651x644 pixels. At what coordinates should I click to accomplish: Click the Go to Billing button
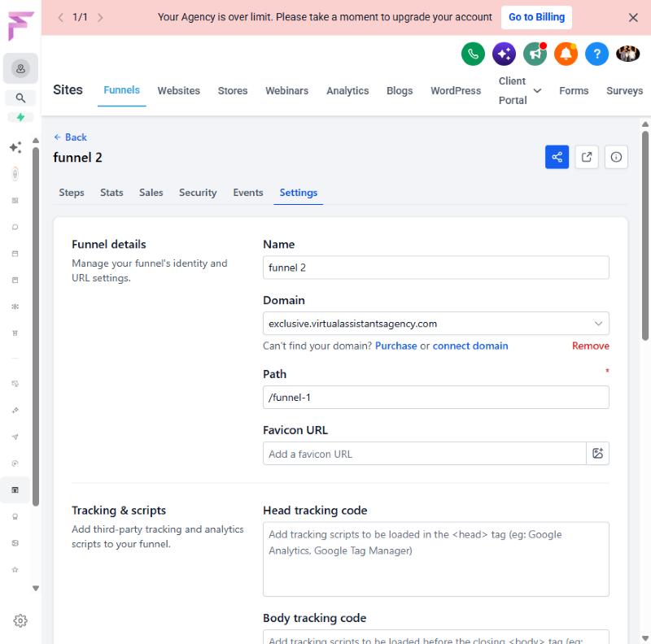pyautogui.click(x=536, y=17)
